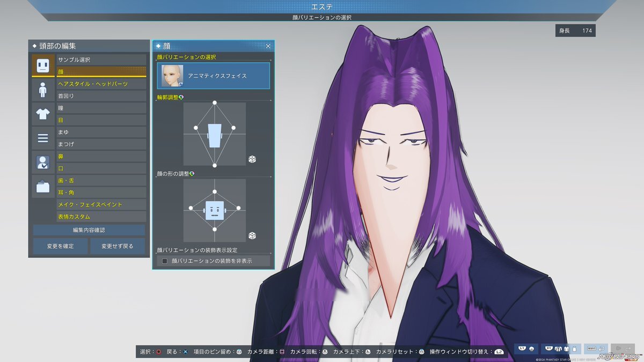Open the clothing T-shirt icon tab
Viewport: 644px width, 362px height.
point(43,114)
